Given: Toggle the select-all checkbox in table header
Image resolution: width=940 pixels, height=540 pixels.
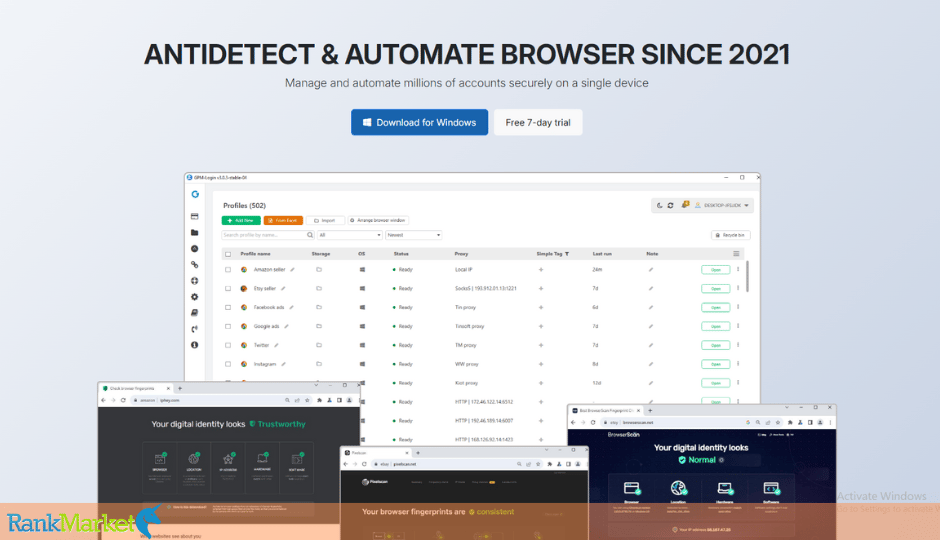Looking at the screenshot, I should pos(228,254).
